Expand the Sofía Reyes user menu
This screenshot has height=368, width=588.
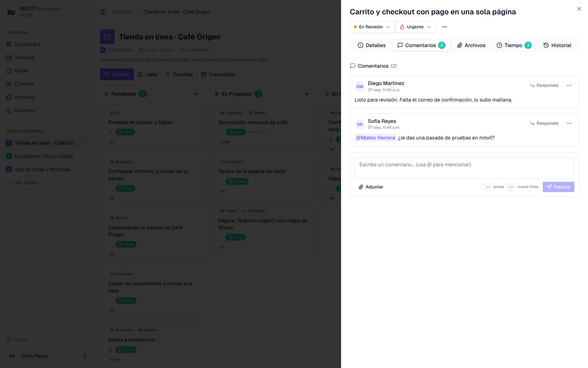click(x=47, y=356)
